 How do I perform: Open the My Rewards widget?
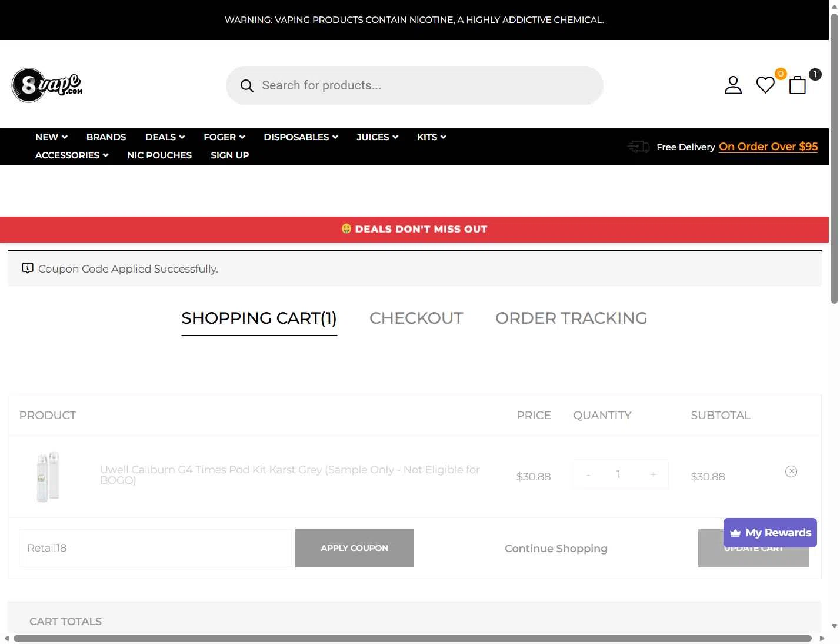coord(770,533)
